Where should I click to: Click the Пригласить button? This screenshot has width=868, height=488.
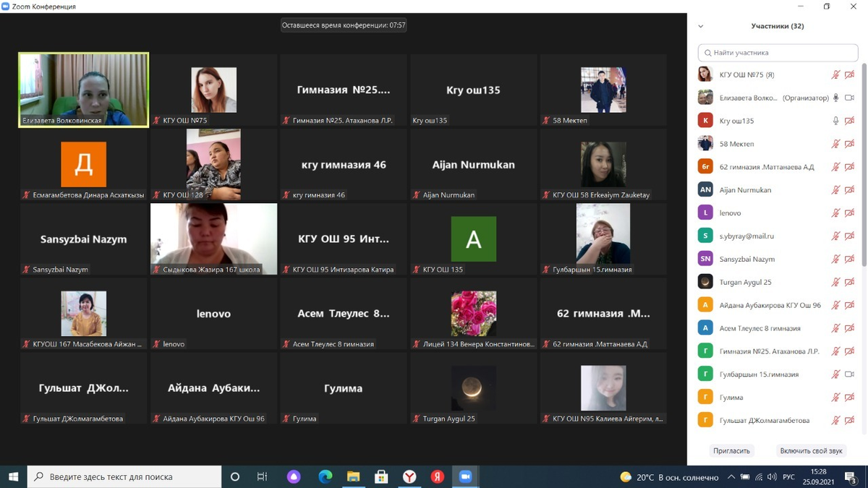[731, 450]
